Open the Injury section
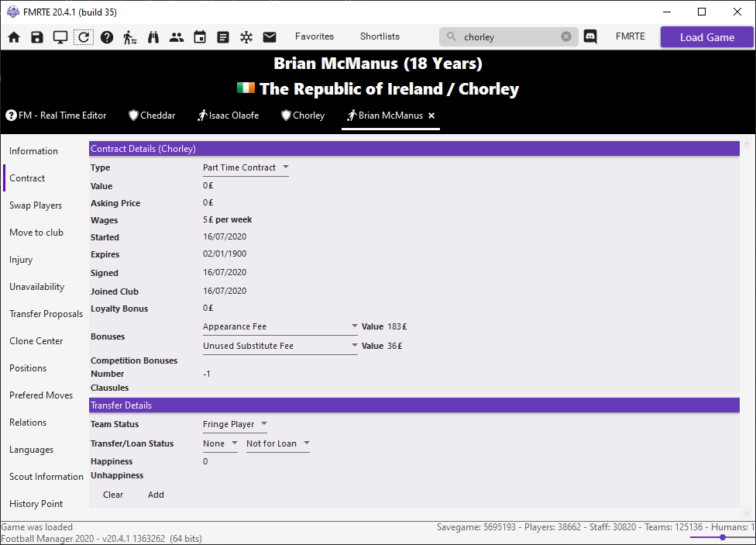Image resolution: width=756 pixels, height=545 pixels. coord(21,260)
